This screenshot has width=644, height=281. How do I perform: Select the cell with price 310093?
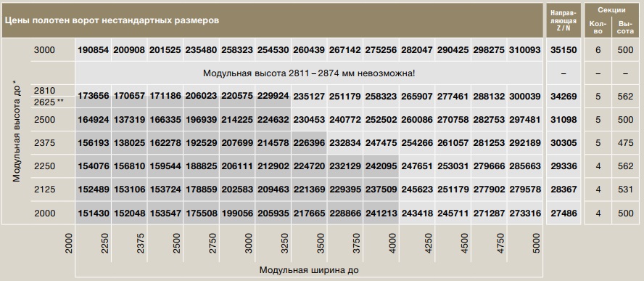pos(525,50)
